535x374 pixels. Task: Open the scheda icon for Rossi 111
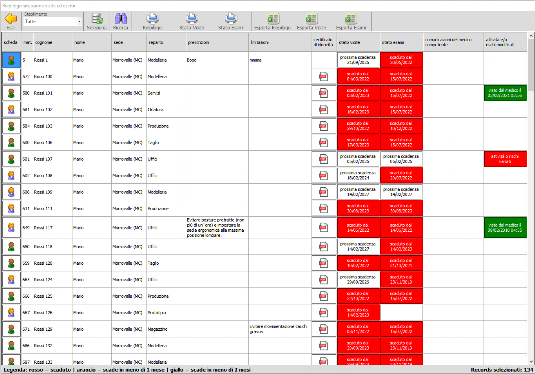pos(11,208)
